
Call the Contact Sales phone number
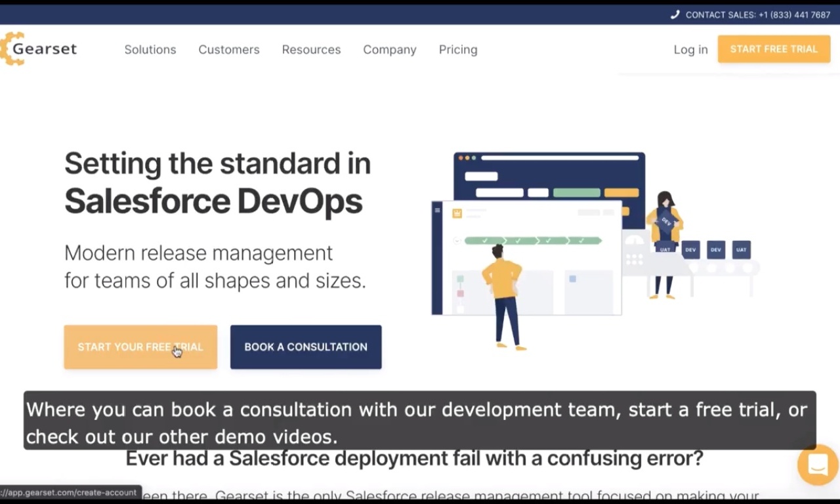click(x=758, y=14)
